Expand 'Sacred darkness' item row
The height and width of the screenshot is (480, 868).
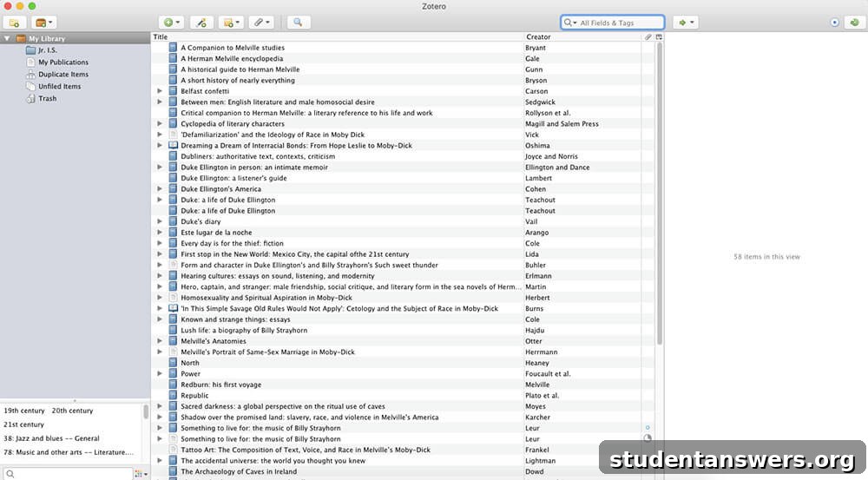tap(160, 406)
